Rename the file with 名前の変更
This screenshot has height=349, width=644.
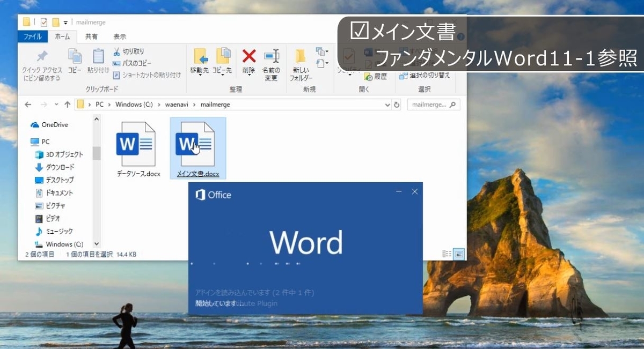pos(271,64)
